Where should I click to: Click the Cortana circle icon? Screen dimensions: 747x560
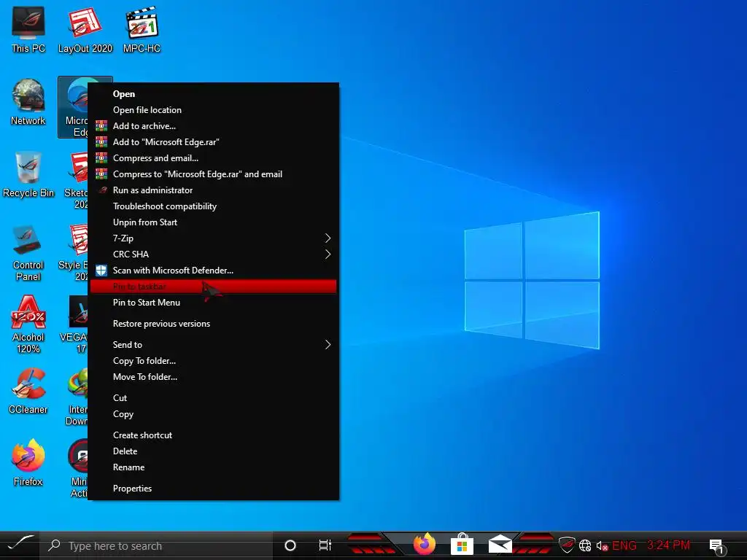click(x=290, y=545)
